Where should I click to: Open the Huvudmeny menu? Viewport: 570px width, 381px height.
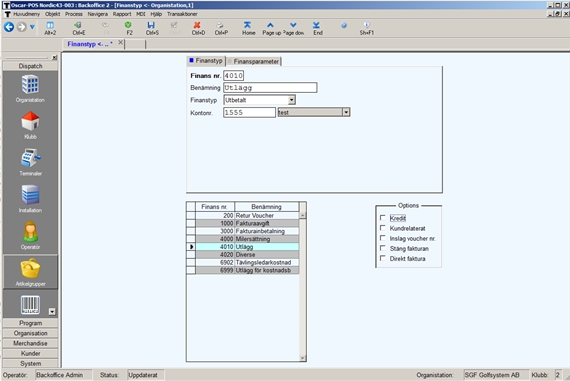coord(27,14)
